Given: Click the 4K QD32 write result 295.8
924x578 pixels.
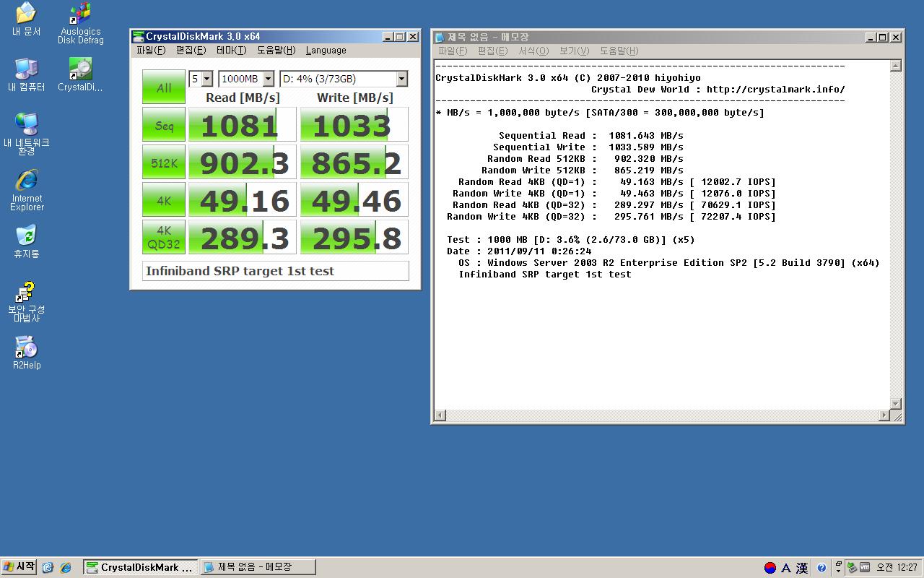Looking at the screenshot, I should click(354, 237).
